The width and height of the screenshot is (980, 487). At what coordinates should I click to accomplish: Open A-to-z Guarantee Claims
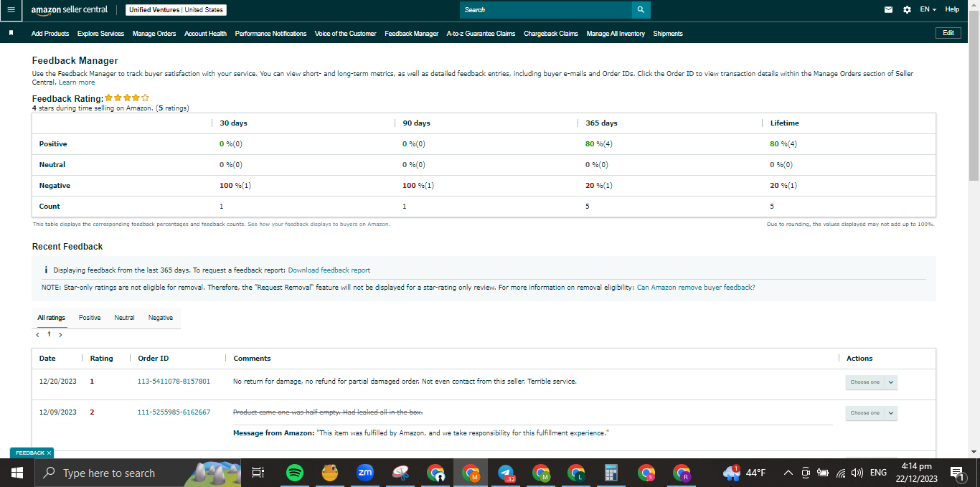pos(481,34)
